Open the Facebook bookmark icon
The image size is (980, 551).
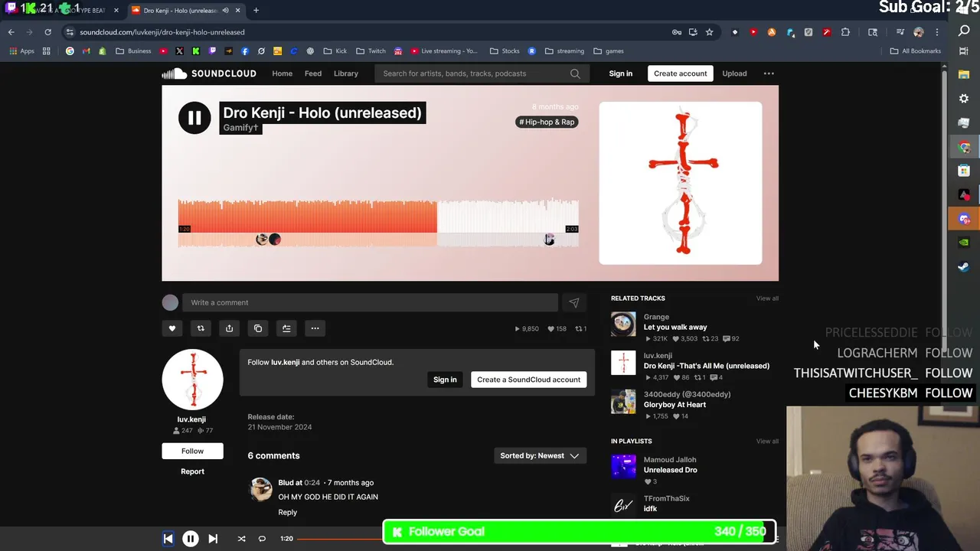pos(245,51)
